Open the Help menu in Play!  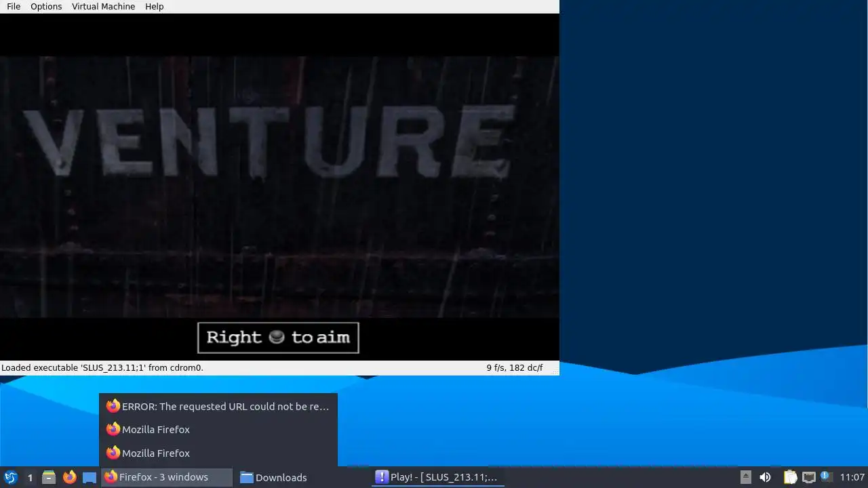pos(155,6)
